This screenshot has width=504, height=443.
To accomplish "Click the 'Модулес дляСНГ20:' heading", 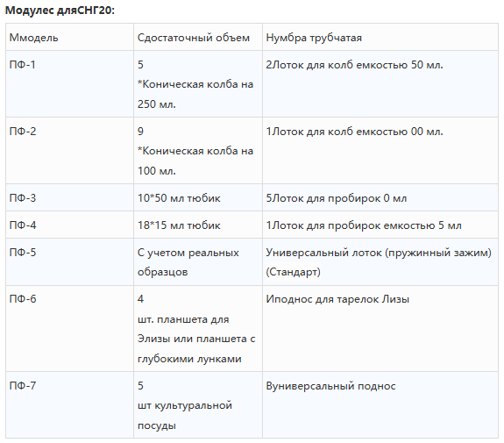I will click(x=60, y=11).
